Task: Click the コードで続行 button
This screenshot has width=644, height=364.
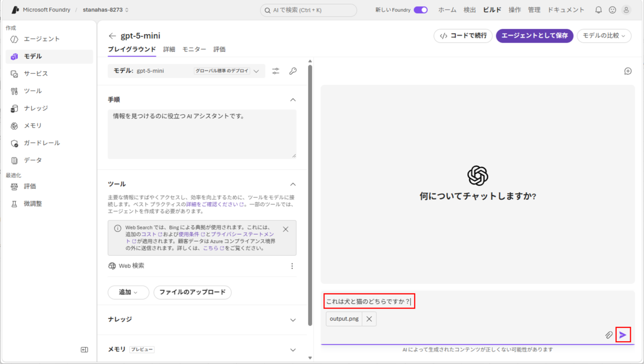Action: point(463,36)
